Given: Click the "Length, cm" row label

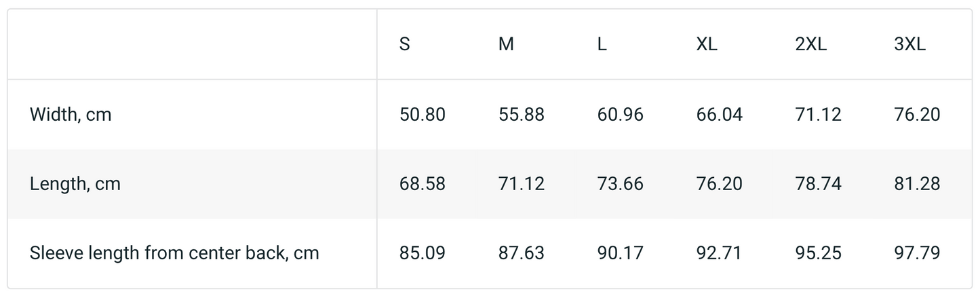Looking at the screenshot, I should 75,184.
